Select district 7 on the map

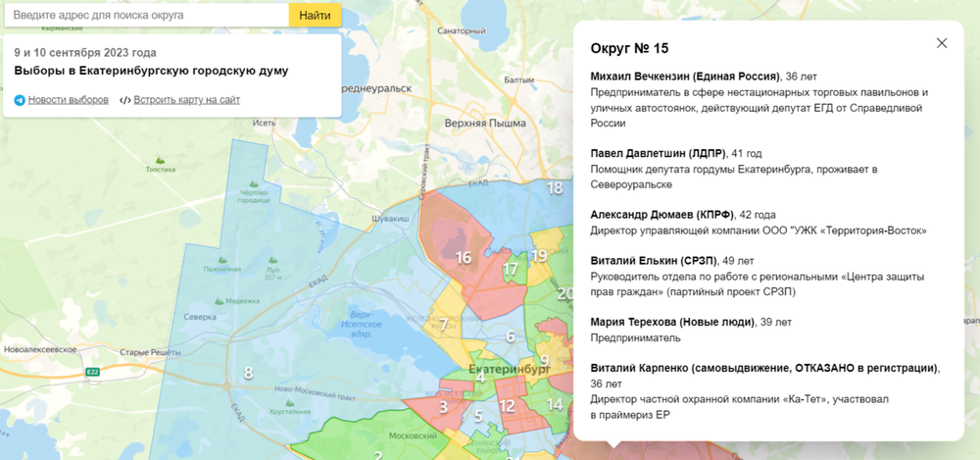point(443,325)
